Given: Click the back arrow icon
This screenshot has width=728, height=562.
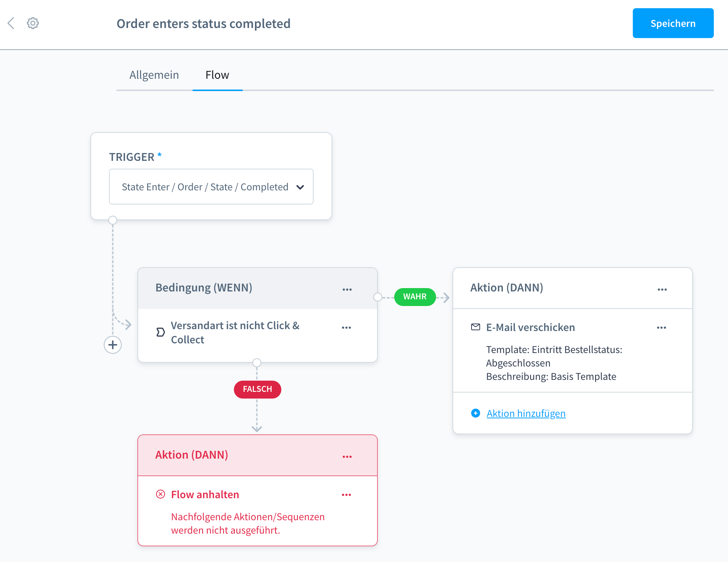Looking at the screenshot, I should [x=11, y=23].
